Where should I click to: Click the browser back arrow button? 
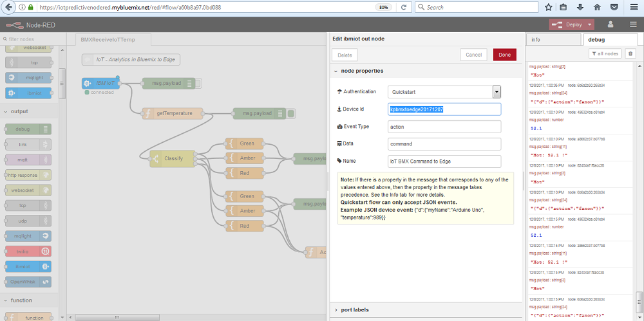pyautogui.click(x=8, y=7)
